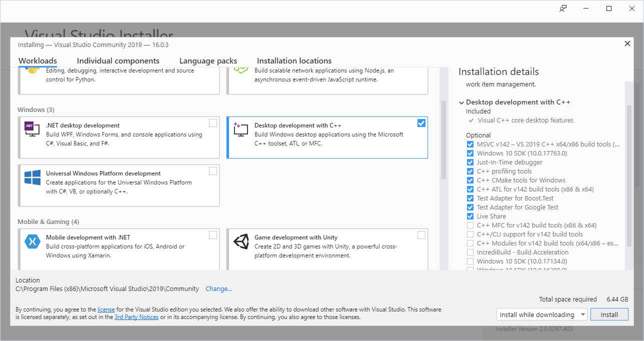644x341 pixels.
Task: Uncheck C++ profiling tools option
Action: coord(470,171)
